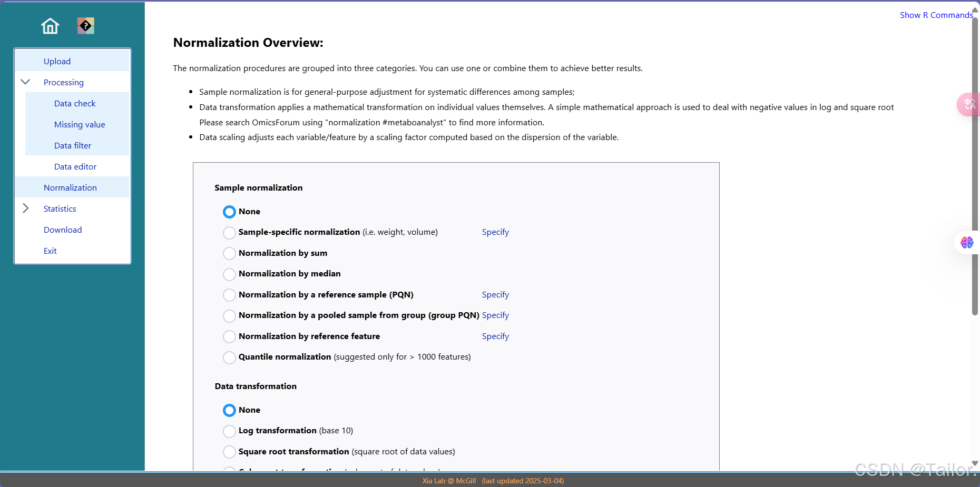
Task: Open the help question-mark icon
Action: coord(86,26)
